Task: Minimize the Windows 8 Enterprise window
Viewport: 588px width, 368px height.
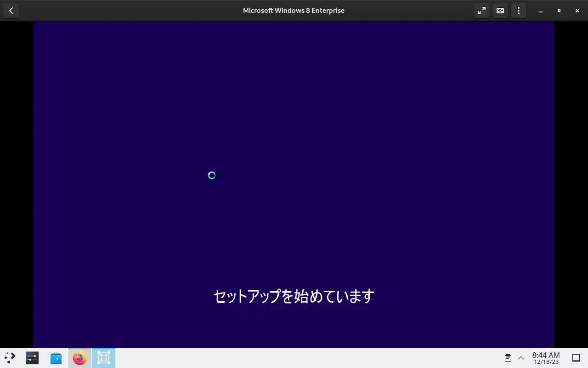Action: pos(541,11)
